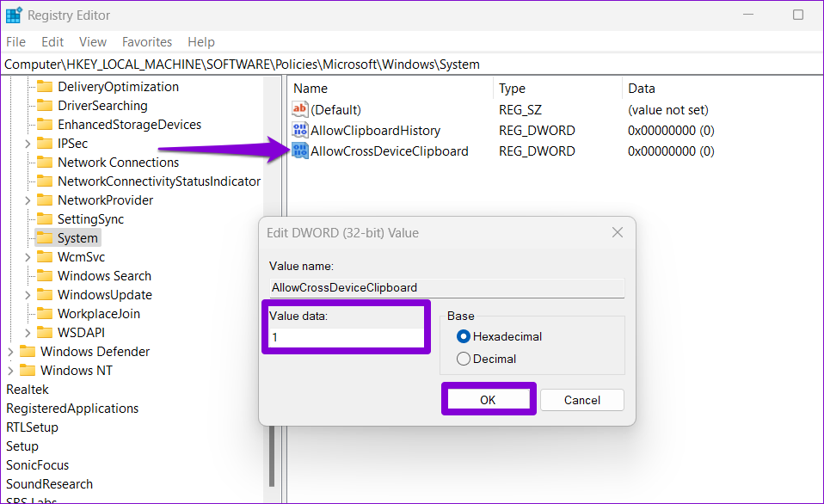The image size is (824, 504).
Task: Expand the Windows Defender key
Action: click(x=10, y=352)
